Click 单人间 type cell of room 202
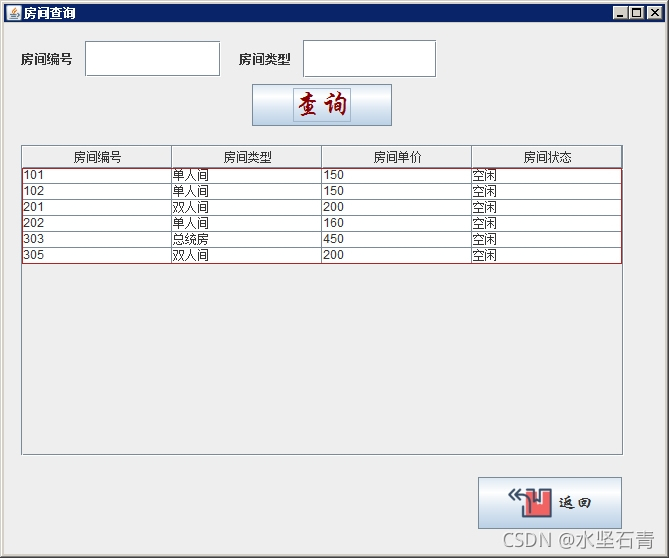Image resolution: width=669 pixels, height=558 pixels. coord(247,224)
